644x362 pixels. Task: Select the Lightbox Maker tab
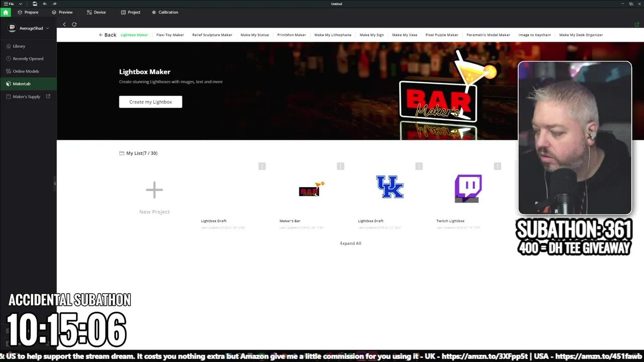(134, 35)
